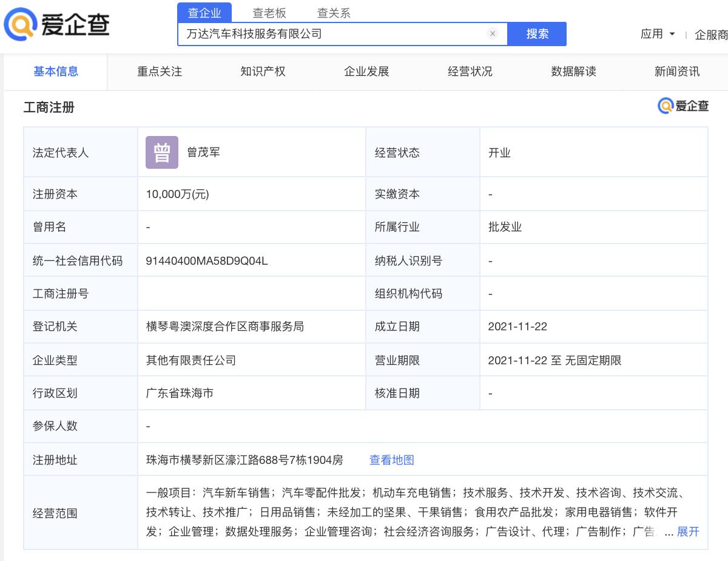Click the 统一社会信用代码 label cell
The image size is (728, 561).
coord(81,260)
